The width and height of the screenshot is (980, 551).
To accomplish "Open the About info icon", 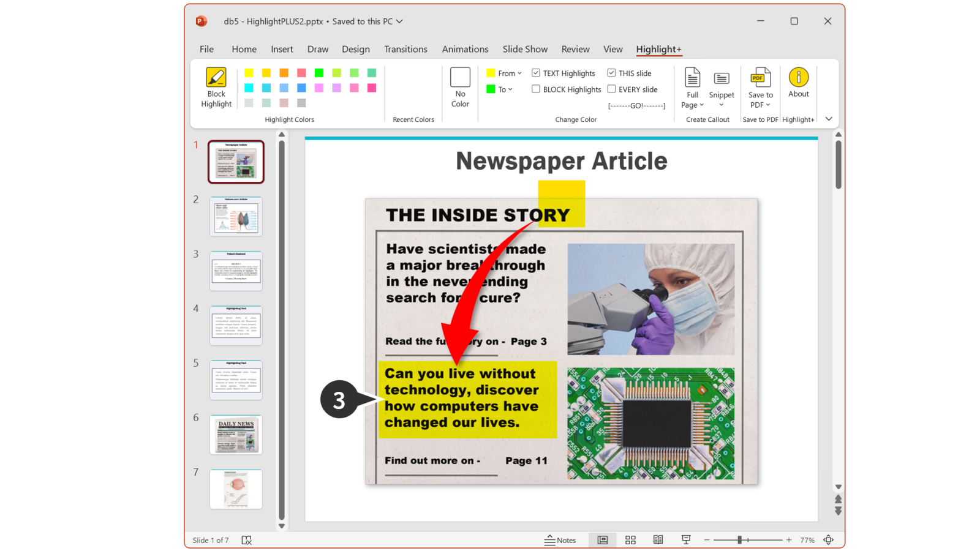I will click(798, 78).
